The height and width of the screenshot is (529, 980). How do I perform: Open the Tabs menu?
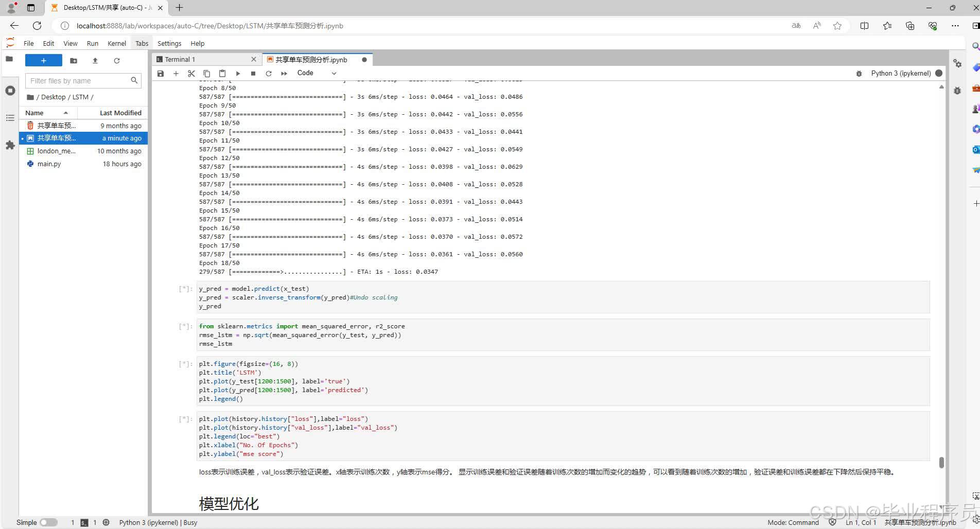coord(142,43)
